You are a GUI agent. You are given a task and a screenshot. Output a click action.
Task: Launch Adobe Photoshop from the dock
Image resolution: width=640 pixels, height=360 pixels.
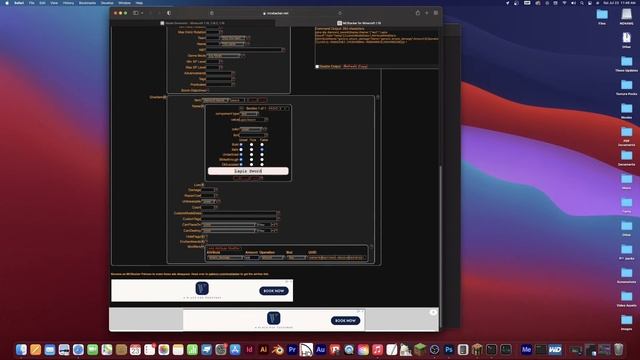pos(449,350)
